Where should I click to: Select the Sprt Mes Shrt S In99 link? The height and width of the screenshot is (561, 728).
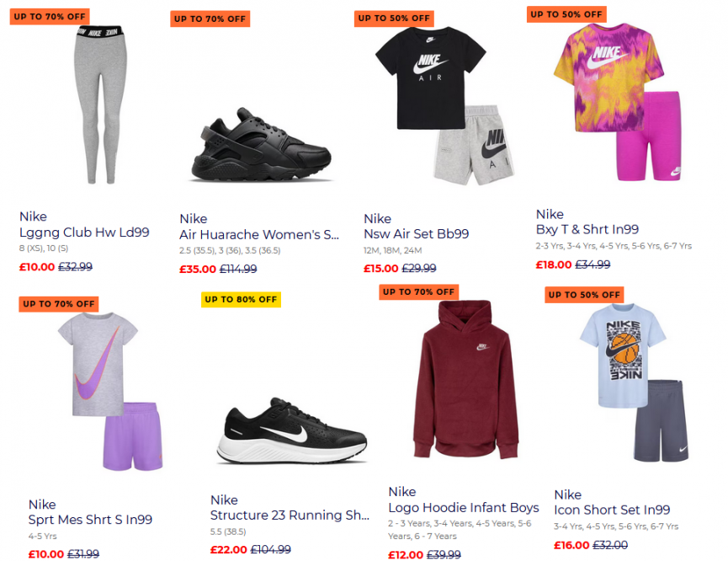click(x=90, y=520)
